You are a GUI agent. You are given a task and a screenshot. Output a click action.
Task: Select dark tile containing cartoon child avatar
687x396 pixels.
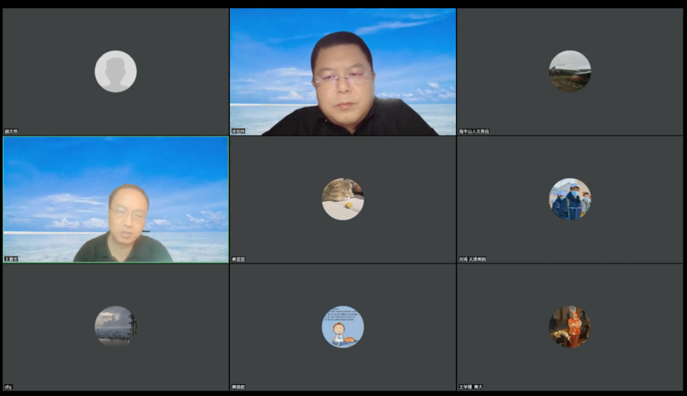(343, 327)
